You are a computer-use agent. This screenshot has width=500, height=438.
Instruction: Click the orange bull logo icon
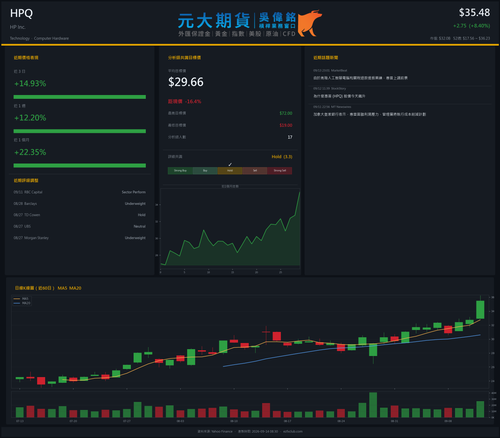(x=309, y=23)
